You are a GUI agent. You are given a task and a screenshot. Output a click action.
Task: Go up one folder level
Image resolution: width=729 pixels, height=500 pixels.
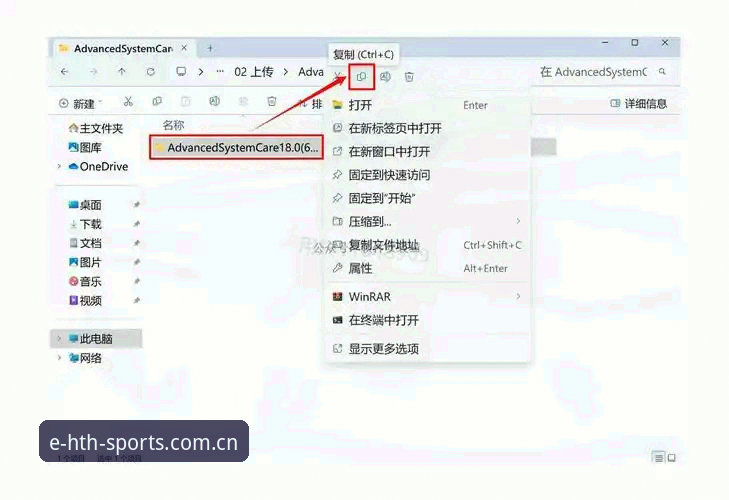pyautogui.click(x=122, y=72)
